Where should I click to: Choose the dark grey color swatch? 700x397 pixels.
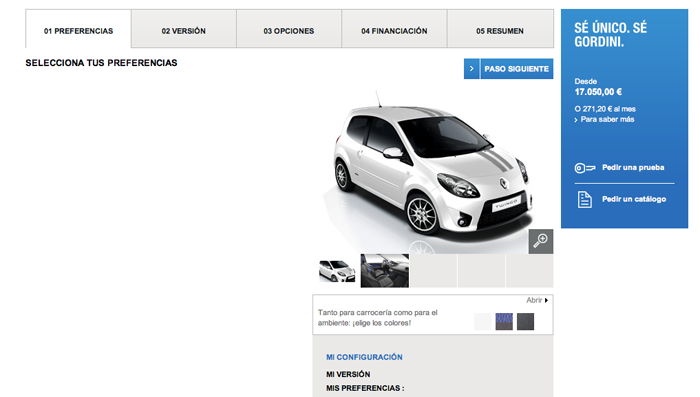click(x=525, y=322)
